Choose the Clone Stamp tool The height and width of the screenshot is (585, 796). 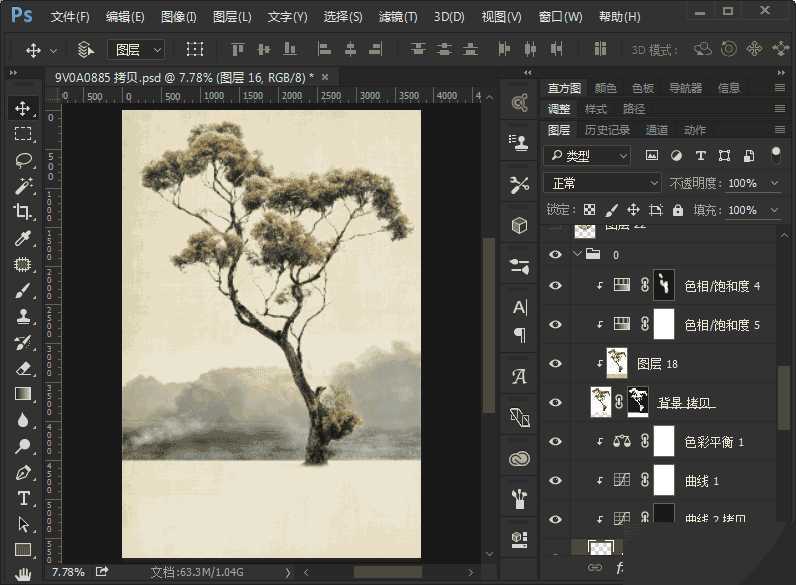tap(23, 317)
